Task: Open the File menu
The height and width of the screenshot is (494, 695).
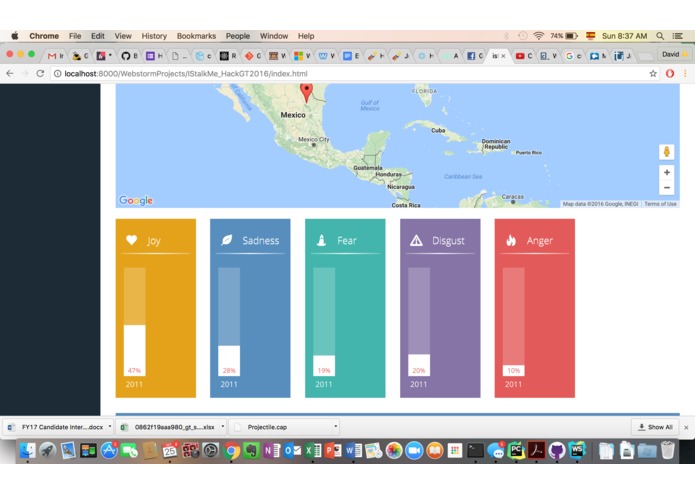Action: pos(75,36)
